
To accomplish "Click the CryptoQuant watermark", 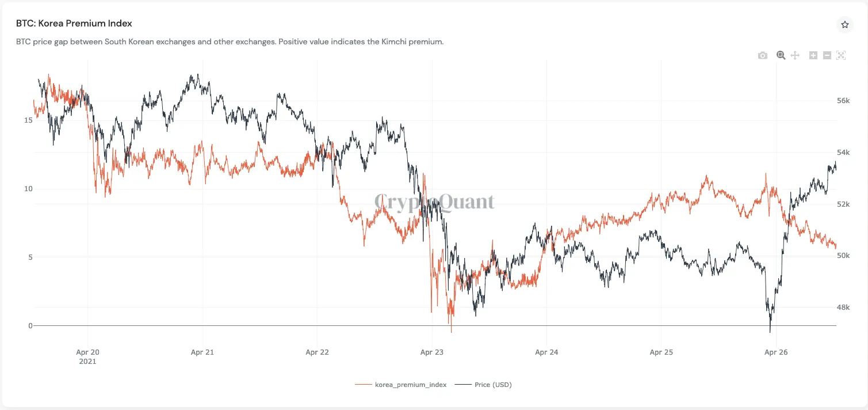I will (x=434, y=203).
